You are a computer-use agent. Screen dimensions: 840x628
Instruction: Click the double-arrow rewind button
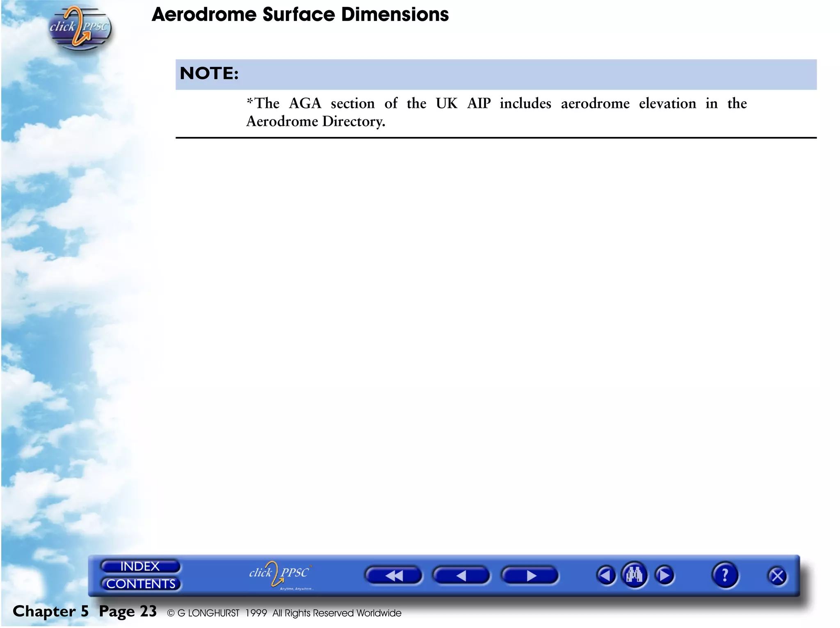[x=393, y=575]
